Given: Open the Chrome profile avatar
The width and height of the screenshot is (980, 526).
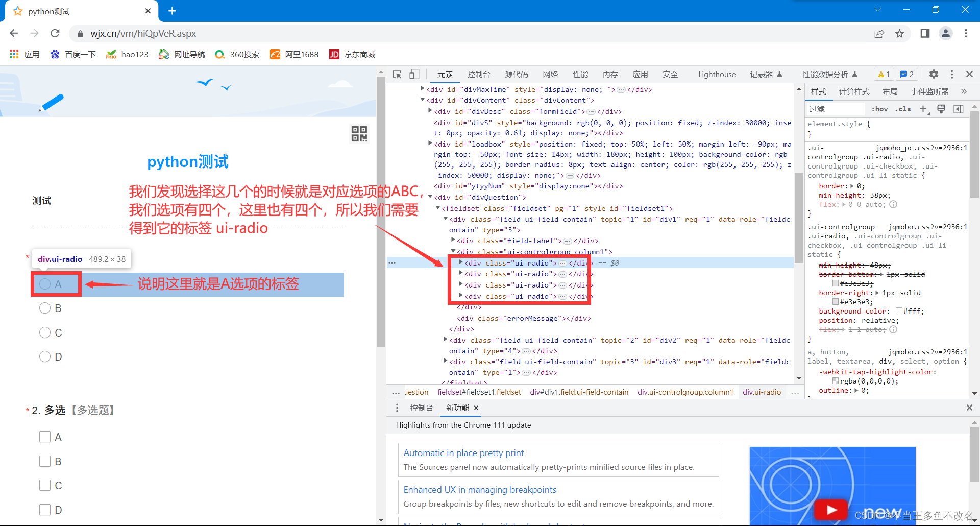Looking at the screenshot, I should 946,33.
